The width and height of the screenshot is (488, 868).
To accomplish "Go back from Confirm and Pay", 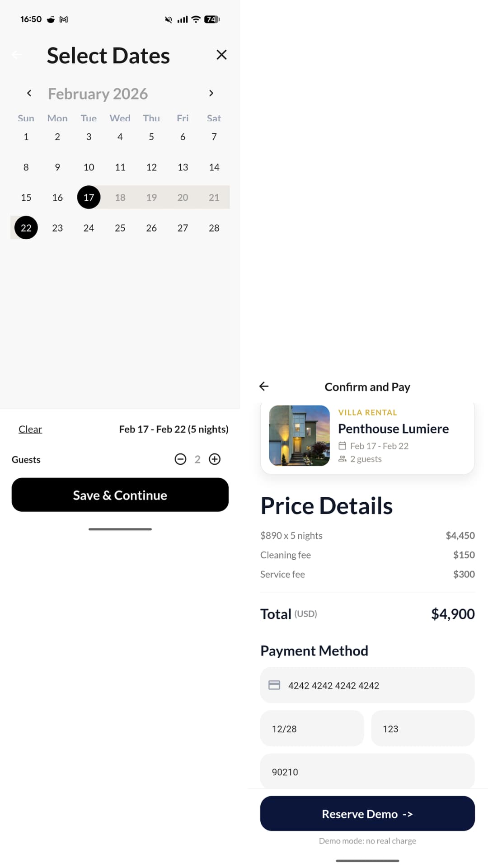I will pos(264,386).
